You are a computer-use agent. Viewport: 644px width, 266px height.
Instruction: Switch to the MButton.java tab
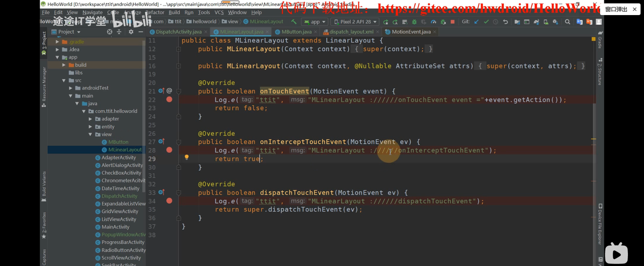tap(297, 32)
